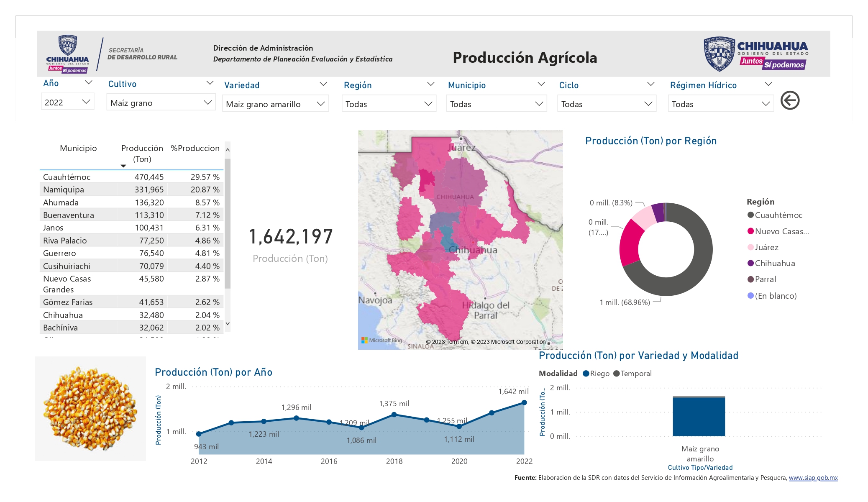This screenshot has height=502, width=868.
Task: Select the Ahumada row in the table
Action: click(x=132, y=202)
